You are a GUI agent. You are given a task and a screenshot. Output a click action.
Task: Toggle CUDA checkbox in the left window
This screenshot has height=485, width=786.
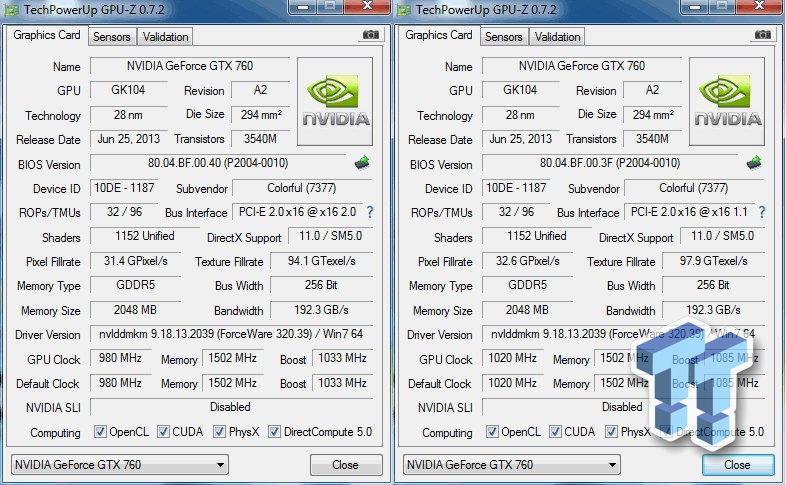(163, 431)
